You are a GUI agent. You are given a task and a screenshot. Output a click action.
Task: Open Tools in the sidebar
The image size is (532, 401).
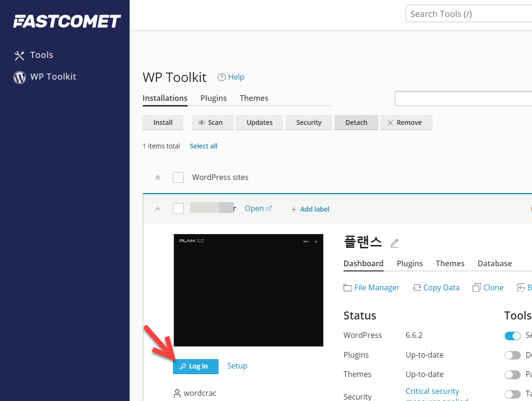point(41,55)
